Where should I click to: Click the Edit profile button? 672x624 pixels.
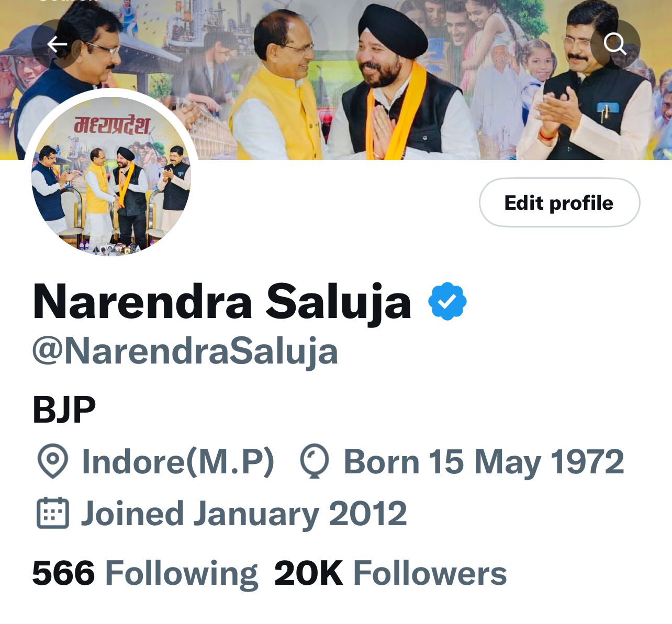pyautogui.click(x=559, y=202)
